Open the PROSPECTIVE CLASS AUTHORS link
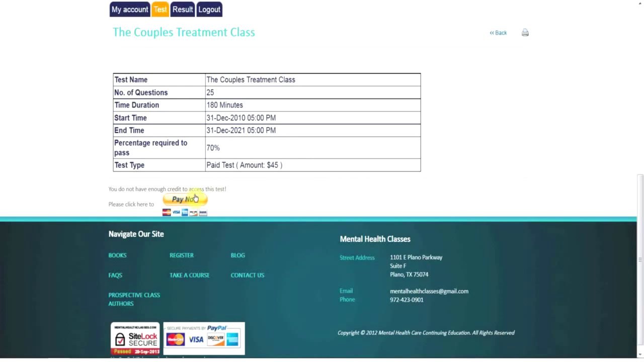 click(x=134, y=299)
